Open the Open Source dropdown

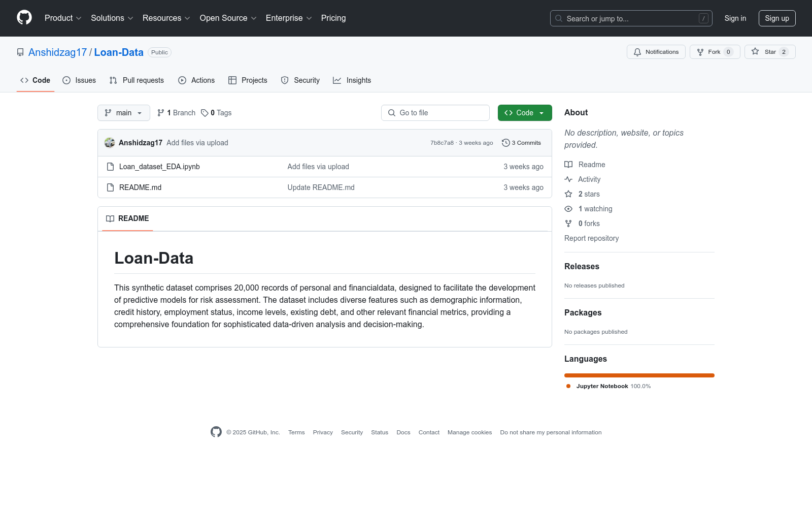tap(228, 18)
